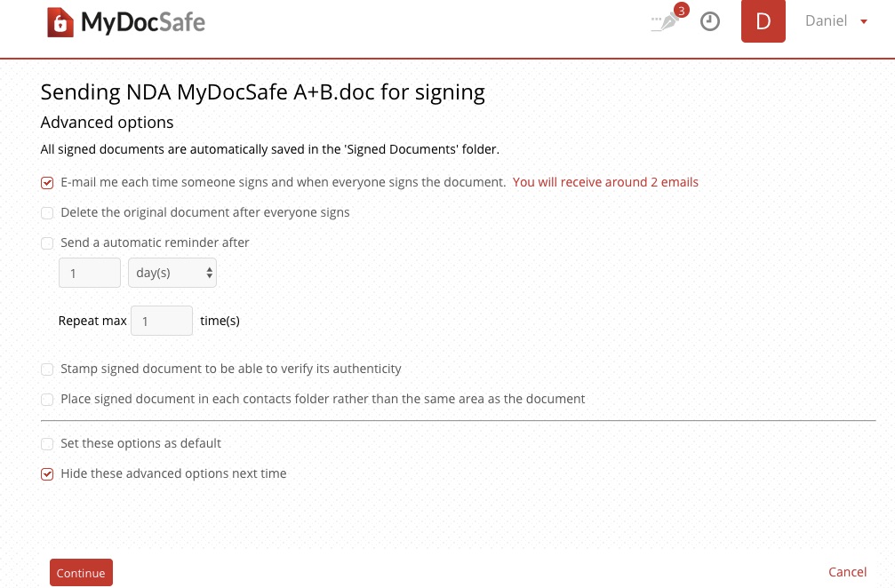Check Stamp signed document for authenticity

(x=47, y=369)
